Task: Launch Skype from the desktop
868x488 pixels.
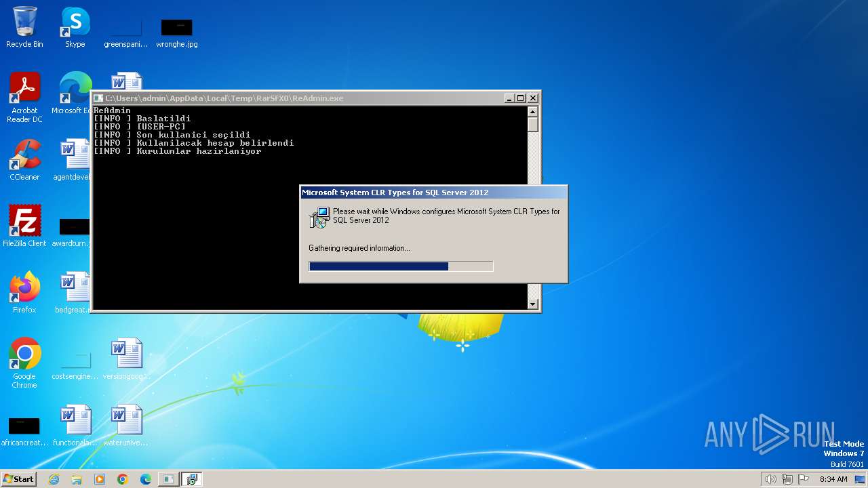Action: click(75, 27)
